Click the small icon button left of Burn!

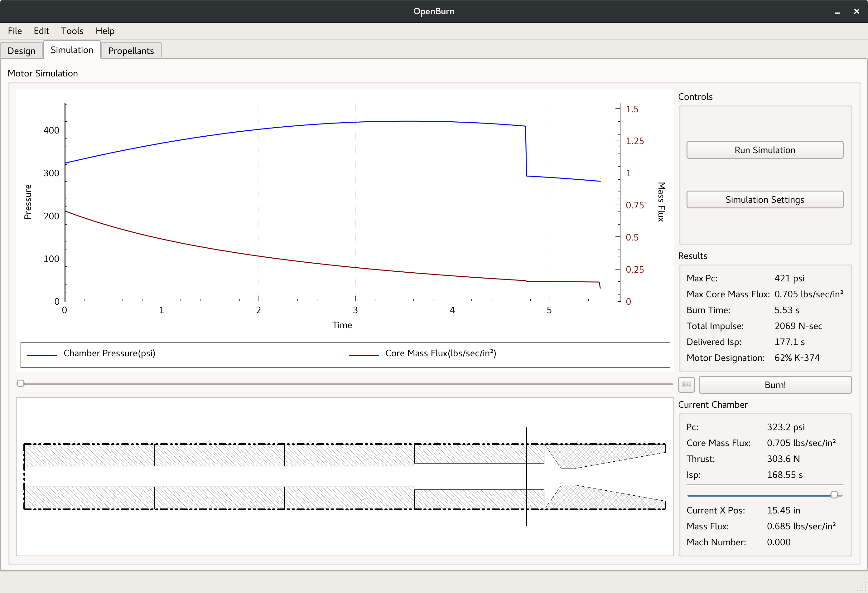[x=686, y=385]
